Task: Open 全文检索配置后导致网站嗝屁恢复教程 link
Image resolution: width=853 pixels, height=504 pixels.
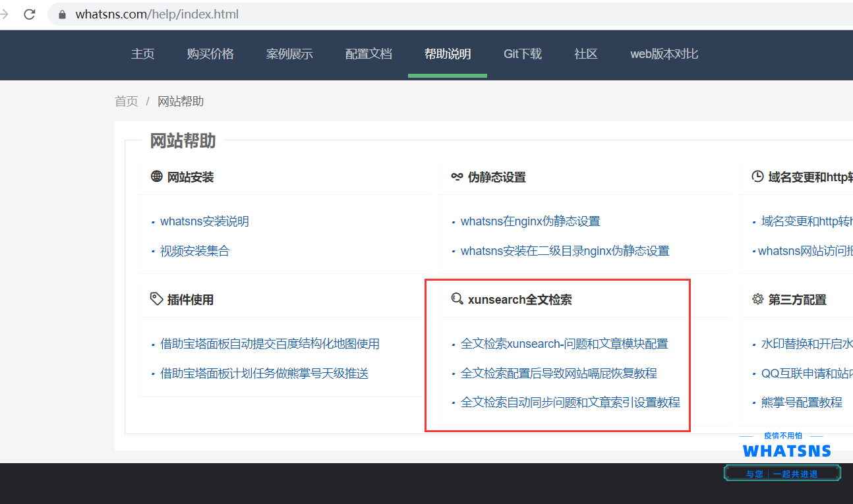Action: [x=558, y=374]
